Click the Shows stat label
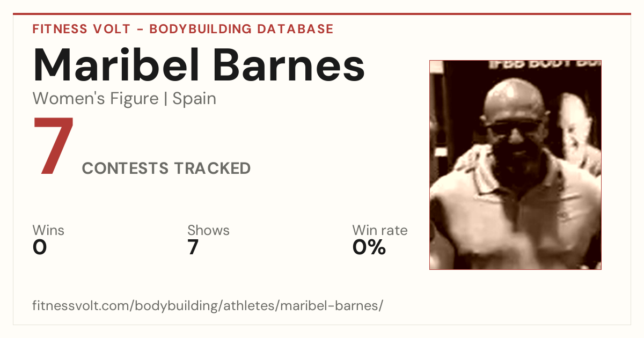This screenshot has height=338, width=644. pyautogui.click(x=208, y=231)
